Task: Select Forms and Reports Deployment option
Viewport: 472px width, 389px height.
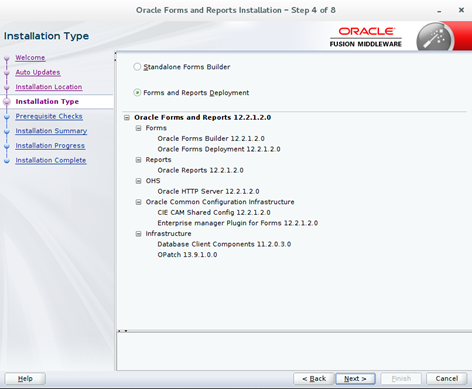Action: pos(137,92)
